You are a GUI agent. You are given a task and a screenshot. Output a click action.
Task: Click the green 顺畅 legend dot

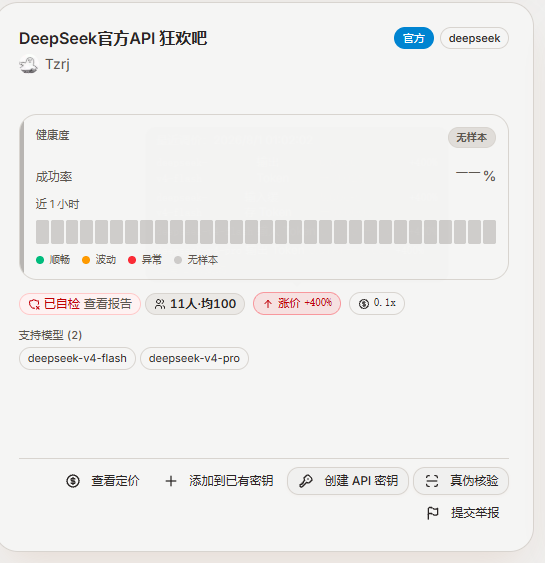coord(40,260)
